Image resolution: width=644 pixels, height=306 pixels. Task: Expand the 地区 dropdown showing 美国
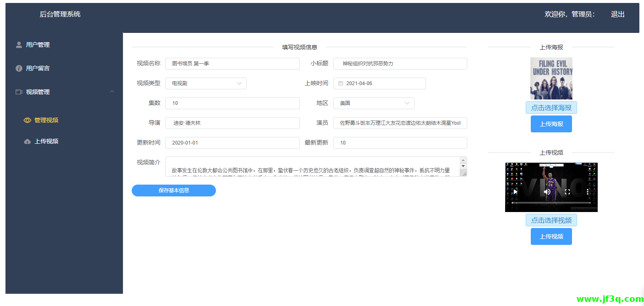coord(374,103)
